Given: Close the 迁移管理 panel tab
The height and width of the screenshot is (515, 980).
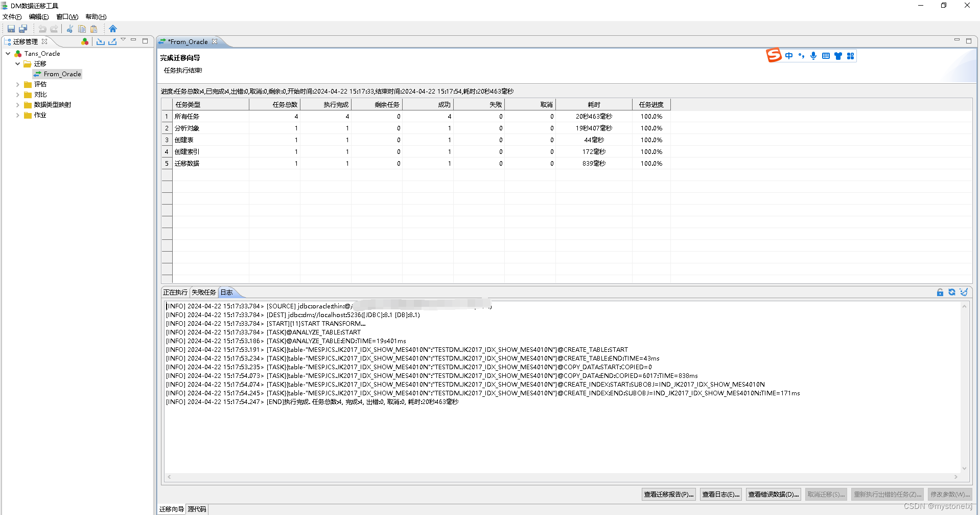Looking at the screenshot, I should tap(44, 41).
